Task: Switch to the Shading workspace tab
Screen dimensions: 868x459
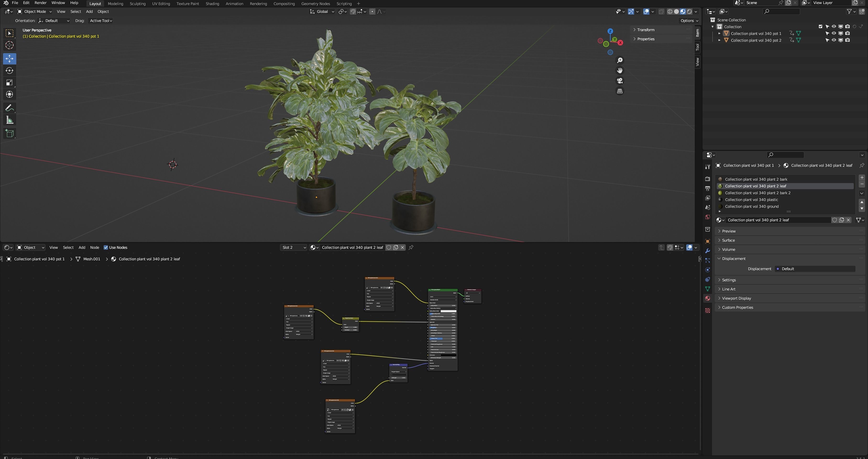Action: pyautogui.click(x=212, y=4)
